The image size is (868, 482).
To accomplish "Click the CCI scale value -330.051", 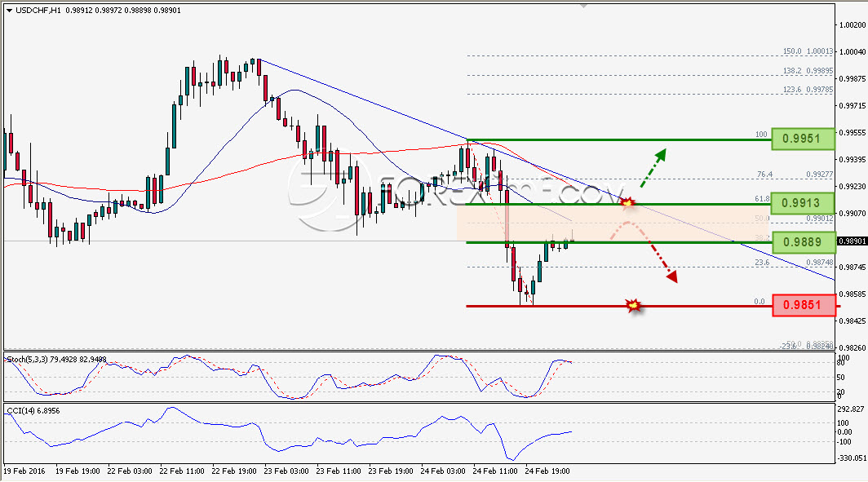I will click(x=851, y=458).
